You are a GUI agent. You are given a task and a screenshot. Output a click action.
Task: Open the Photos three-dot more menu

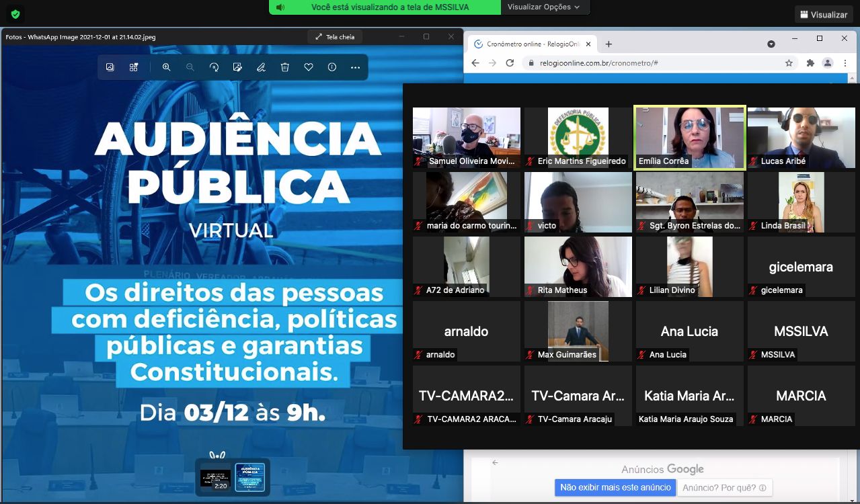coord(356,67)
